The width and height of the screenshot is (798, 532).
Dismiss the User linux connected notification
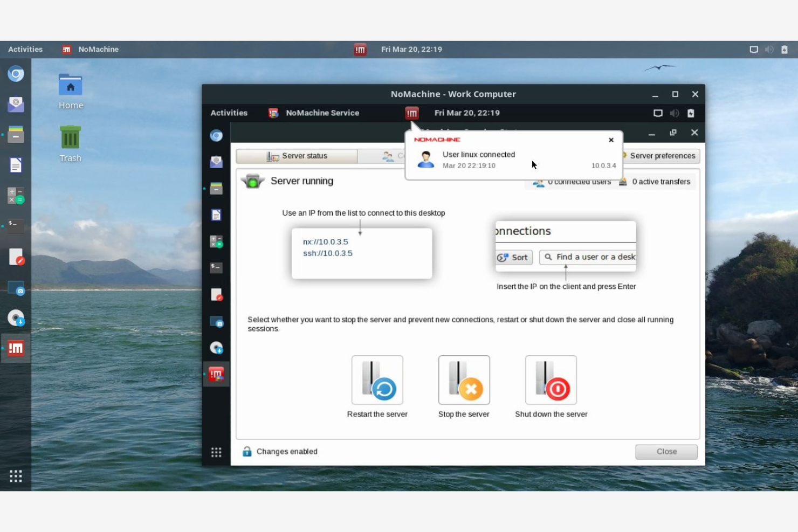click(611, 140)
